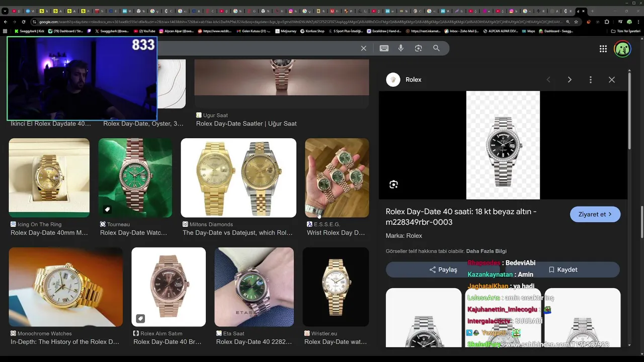Open the Google apps grid

pyautogui.click(x=603, y=49)
